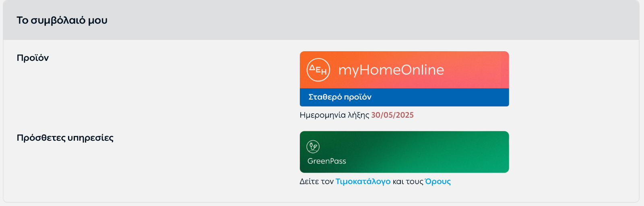Select the expiry date 30/05/2025
Image resolution: width=644 pixels, height=206 pixels.
[392, 115]
